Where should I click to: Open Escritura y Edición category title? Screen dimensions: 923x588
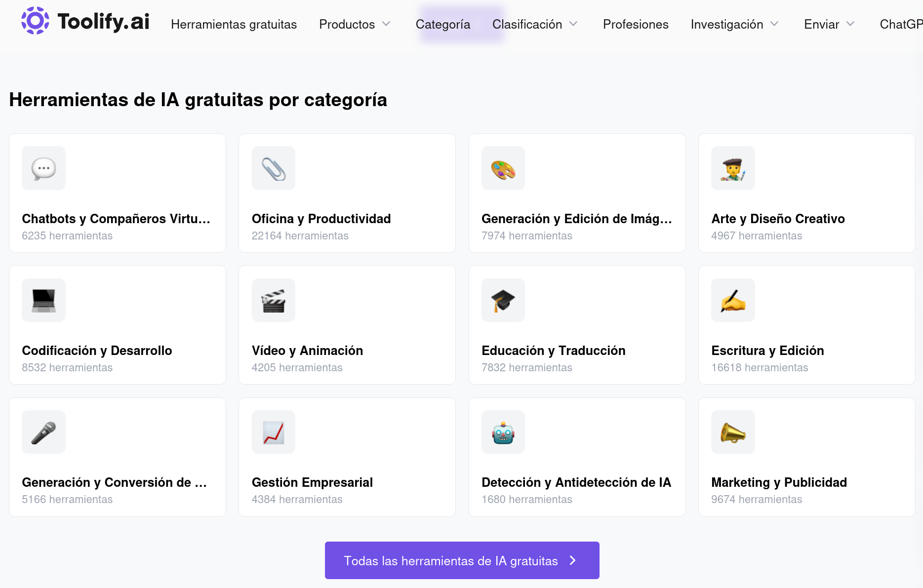pyautogui.click(x=767, y=351)
